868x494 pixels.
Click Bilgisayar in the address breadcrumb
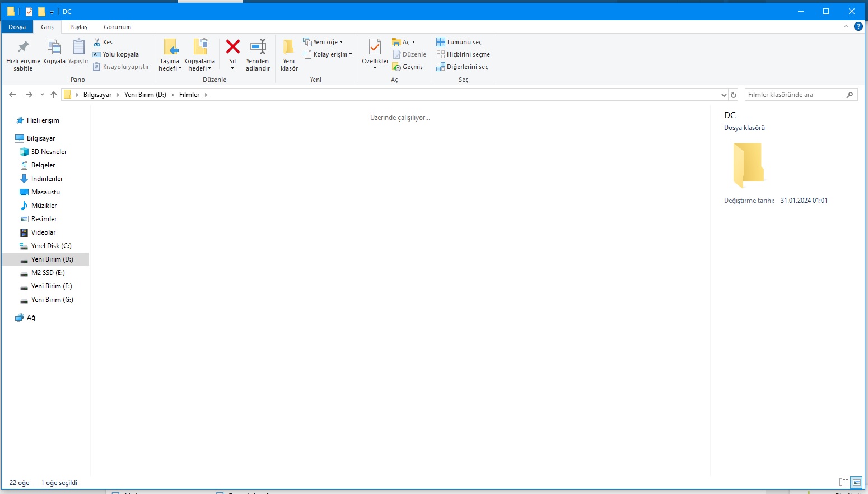[97, 95]
